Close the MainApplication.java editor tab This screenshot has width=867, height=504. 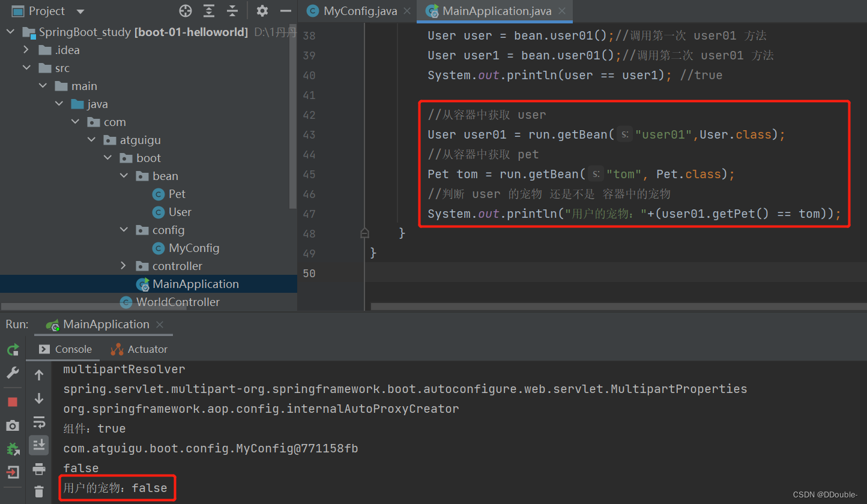click(562, 11)
